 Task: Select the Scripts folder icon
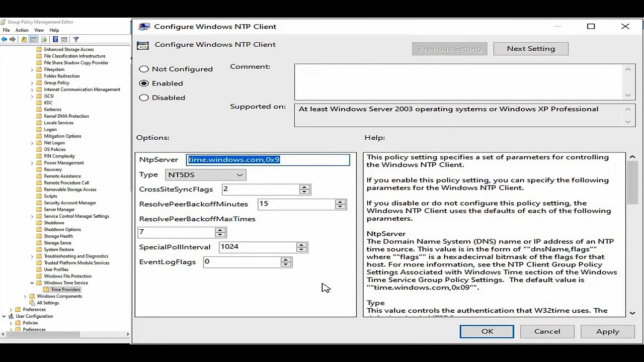39,196
